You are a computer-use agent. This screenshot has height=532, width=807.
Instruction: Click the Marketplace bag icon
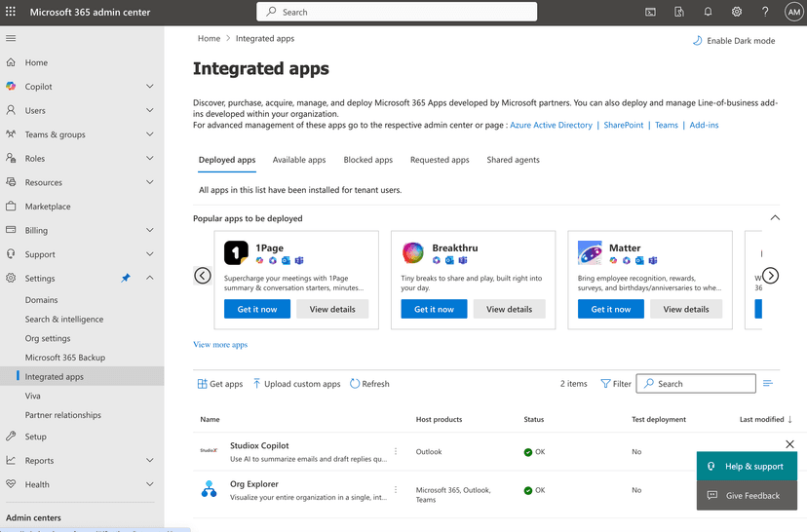pyautogui.click(x=11, y=207)
